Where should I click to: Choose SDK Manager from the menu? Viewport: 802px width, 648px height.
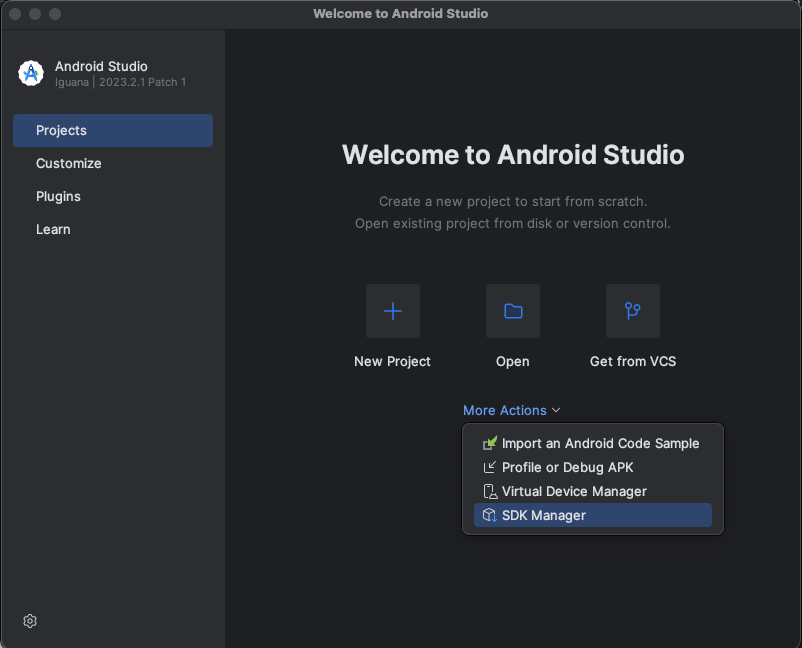[x=593, y=515]
